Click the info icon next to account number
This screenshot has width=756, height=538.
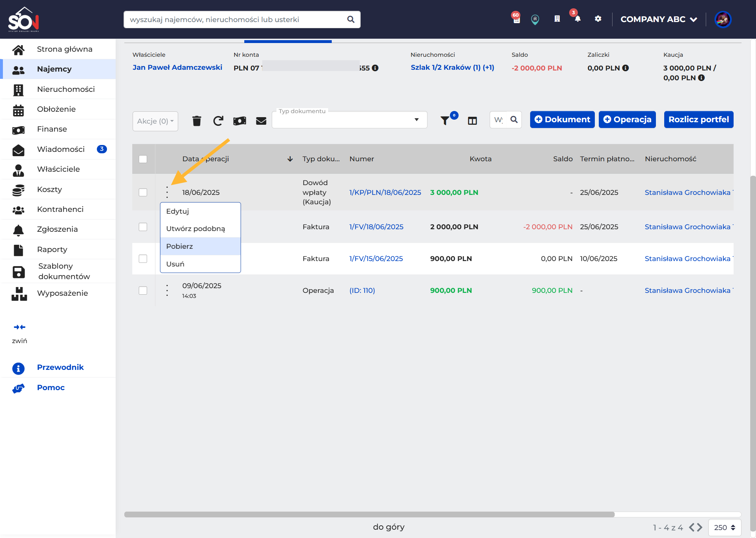click(x=375, y=68)
